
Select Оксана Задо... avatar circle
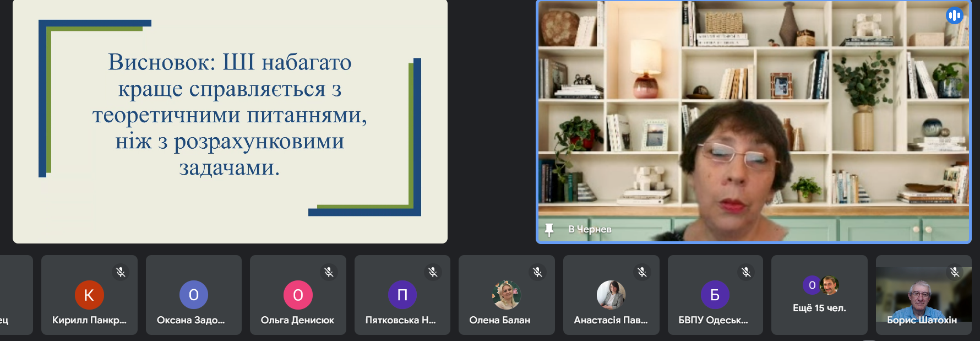[194, 295]
